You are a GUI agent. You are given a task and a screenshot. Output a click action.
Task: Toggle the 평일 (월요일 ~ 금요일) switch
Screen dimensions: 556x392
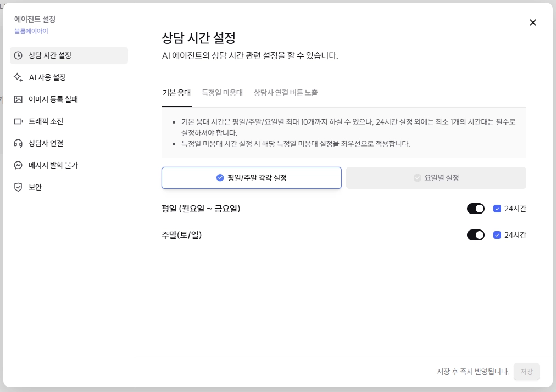coord(475,209)
